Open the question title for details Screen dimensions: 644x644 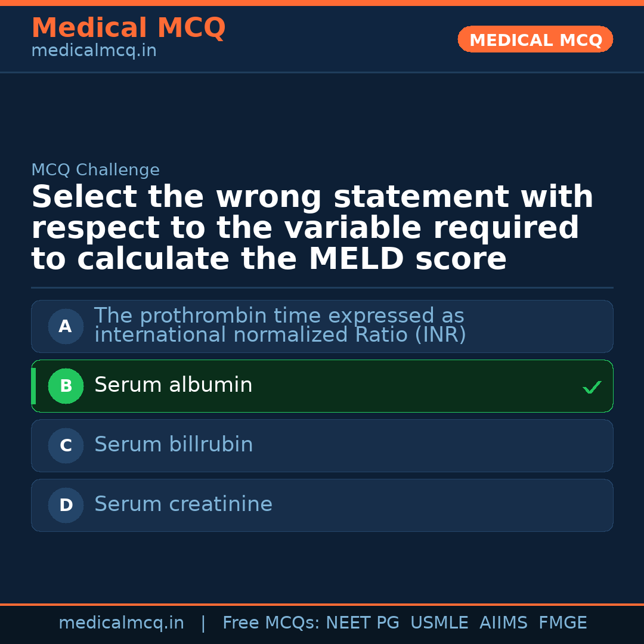click(x=310, y=227)
